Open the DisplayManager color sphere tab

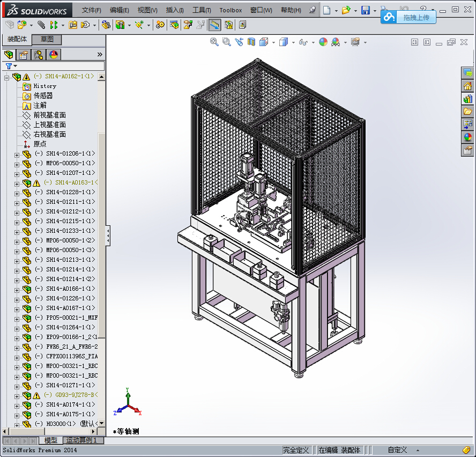[x=54, y=54]
